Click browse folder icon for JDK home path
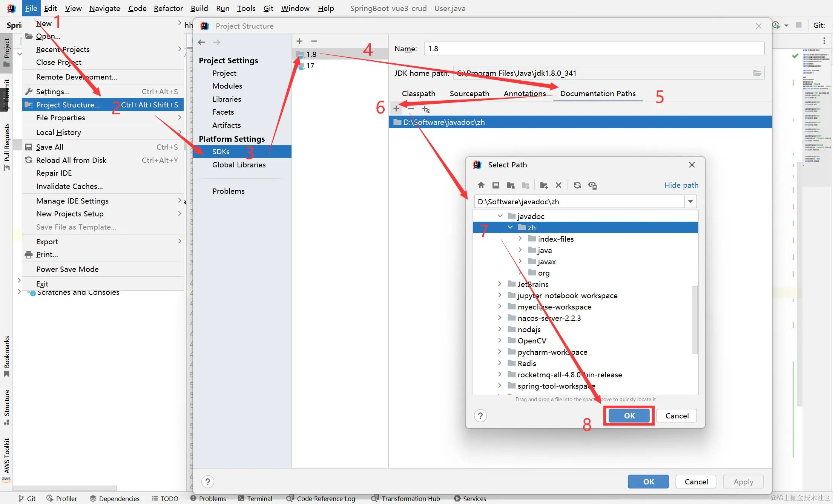833x504 pixels. (757, 73)
